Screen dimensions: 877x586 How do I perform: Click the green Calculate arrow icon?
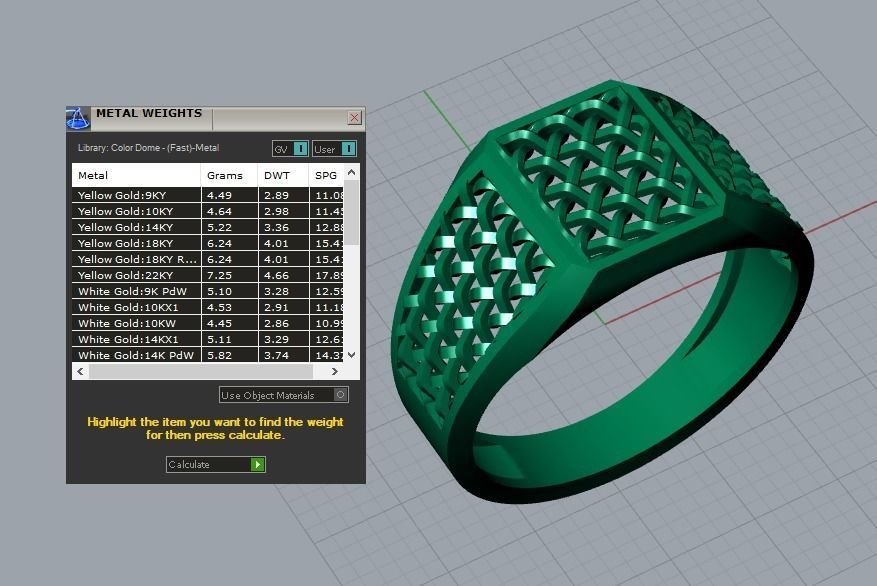tap(257, 464)
